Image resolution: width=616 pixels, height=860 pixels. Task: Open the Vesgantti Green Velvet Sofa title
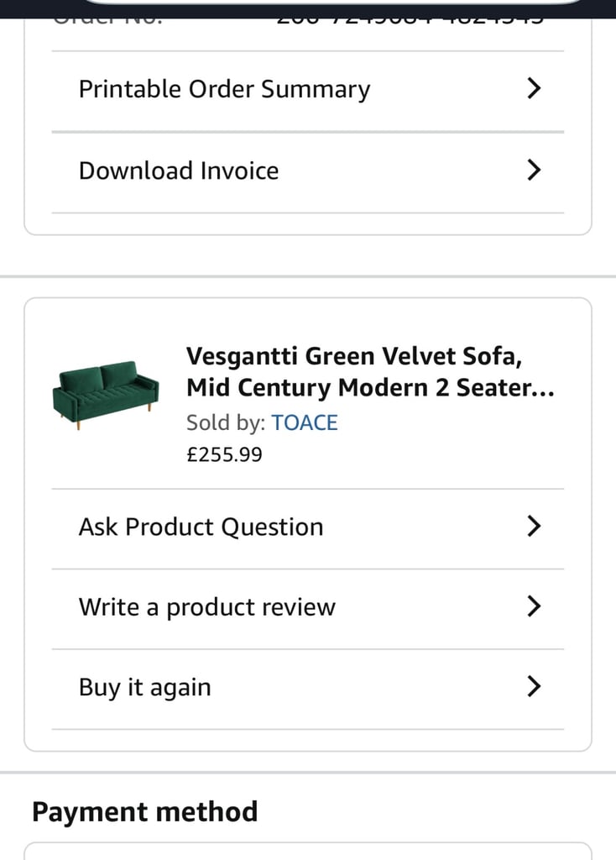click(x=353, y=356)
